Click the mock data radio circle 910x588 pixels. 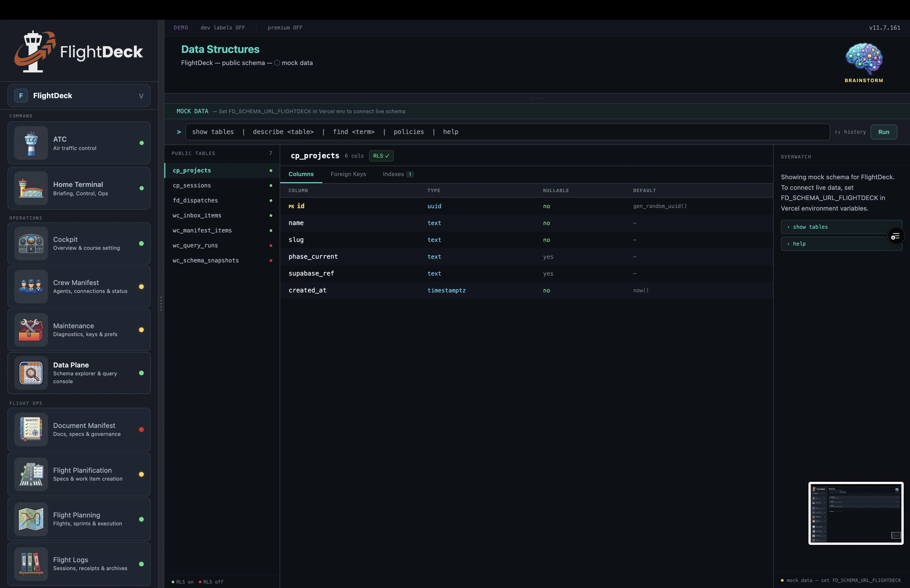pos(277,63)
